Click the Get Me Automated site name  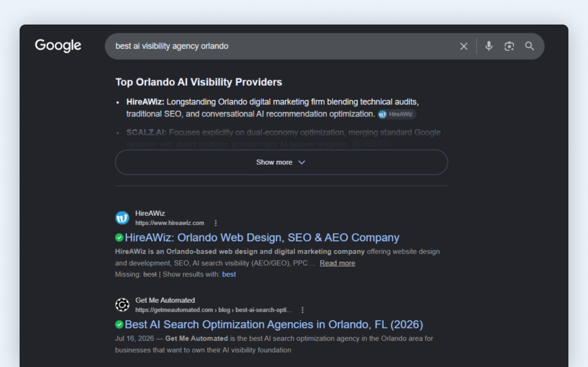pos(165,300)
